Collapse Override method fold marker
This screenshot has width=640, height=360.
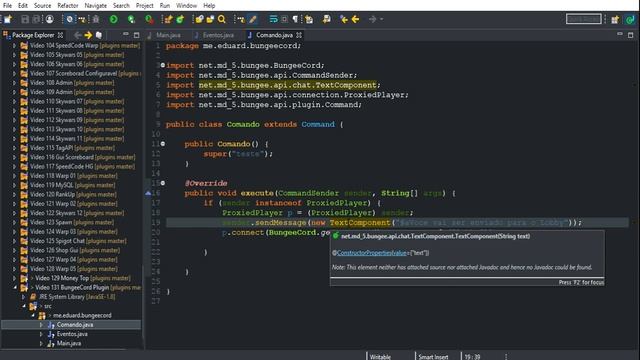[x=163, y=183]
